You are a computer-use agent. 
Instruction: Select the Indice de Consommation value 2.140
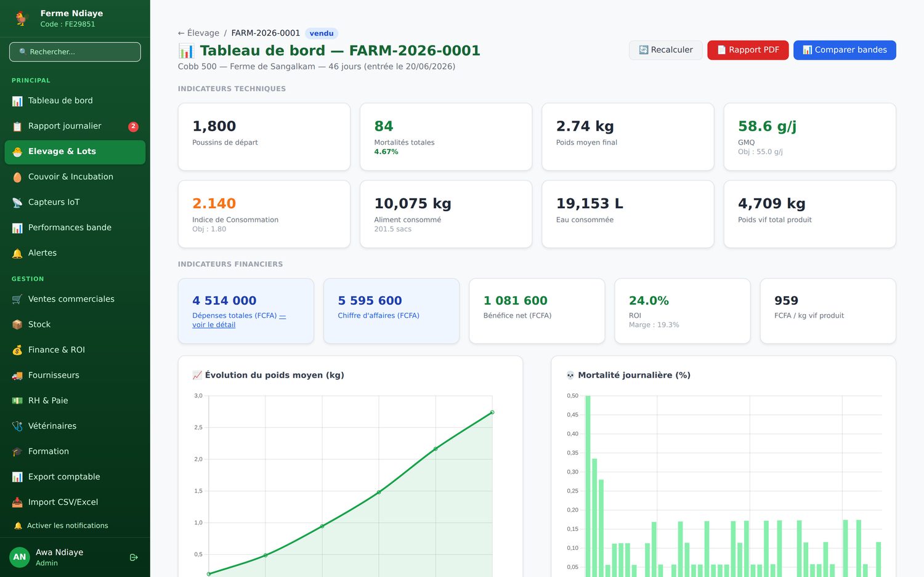pyautogui.click(x=214, y=203)
